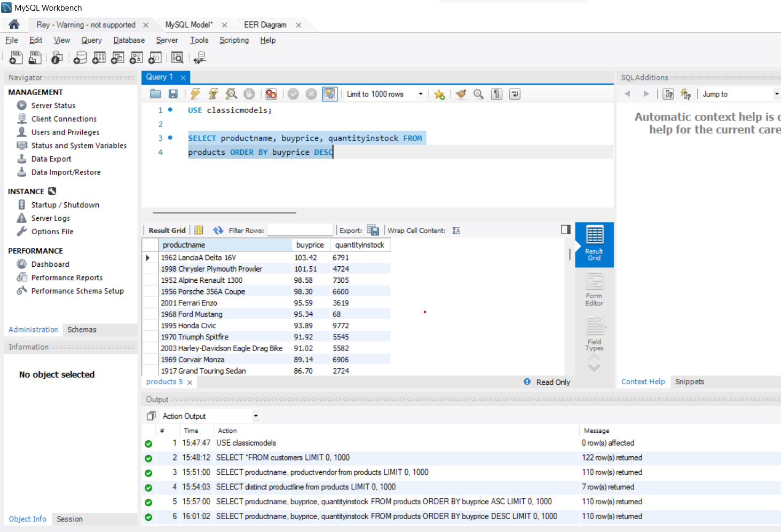The image size is (781, 532).
Task: Create a new schema using the toolbar icon
Action: [80, 58]
